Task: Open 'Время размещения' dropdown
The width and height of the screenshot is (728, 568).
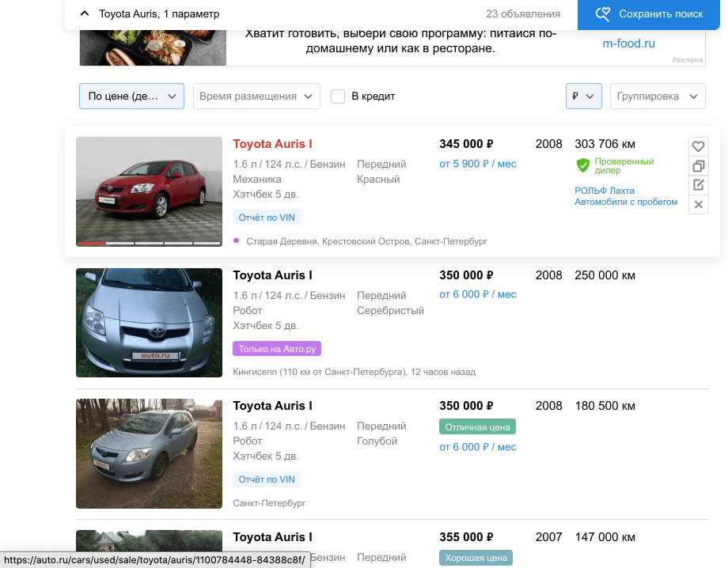Action: tap(256, 96)
